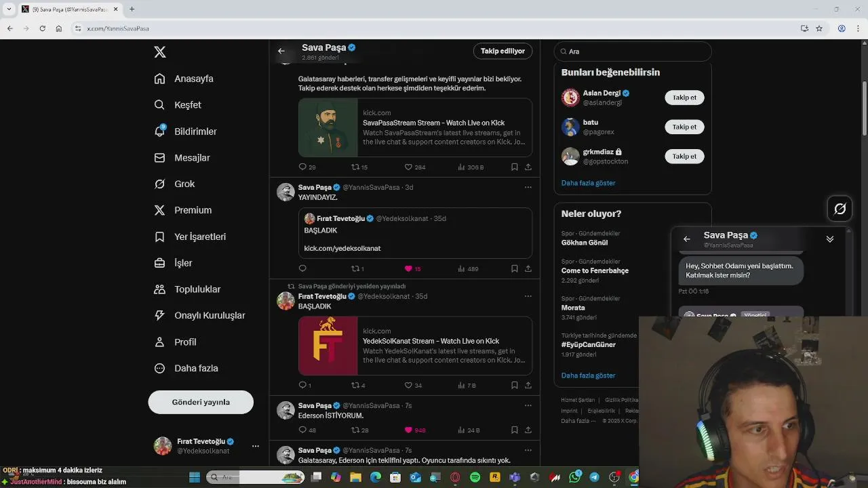The width and height of the screenshot is (868, 488).
Task: Open more options on YAYINDAYIZ post
Action: click(528, 187)
